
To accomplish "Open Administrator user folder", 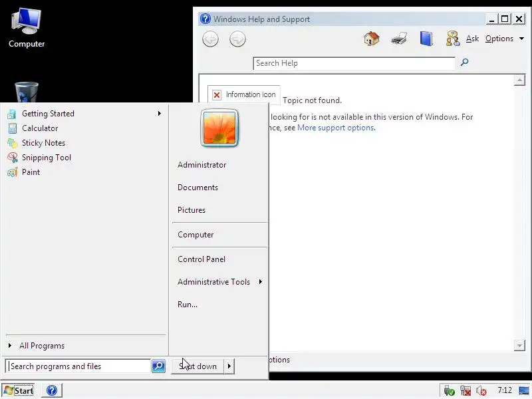I will click(202, 165).
